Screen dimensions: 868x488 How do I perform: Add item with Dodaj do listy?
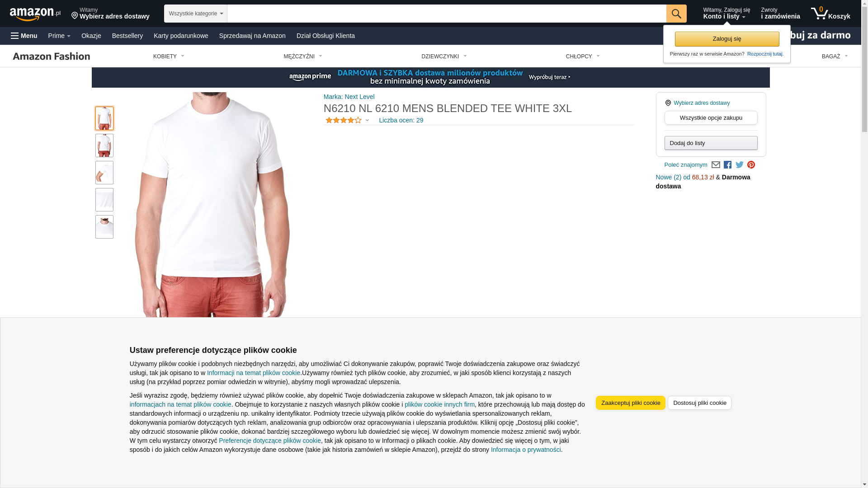[x=711, y=143]
